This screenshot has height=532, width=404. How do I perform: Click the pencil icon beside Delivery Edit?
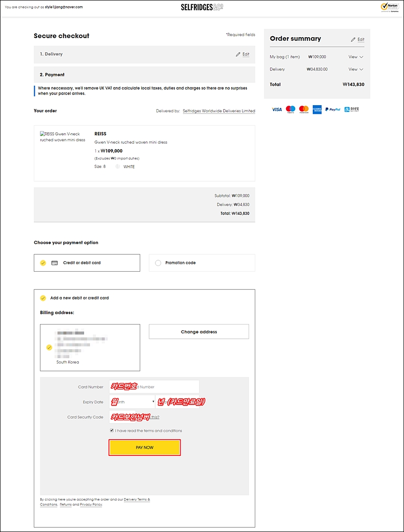click(238, 54)
